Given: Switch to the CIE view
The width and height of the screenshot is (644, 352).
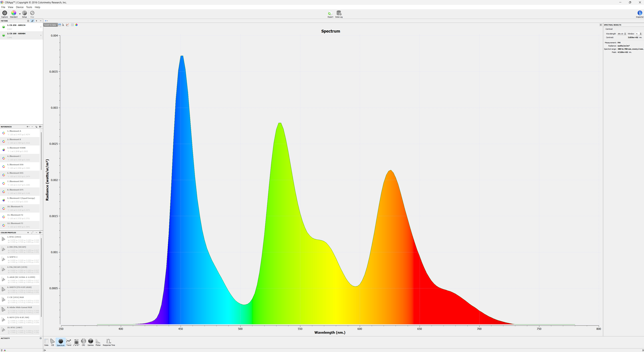Looking at the screenshot, I should (52, 341).
